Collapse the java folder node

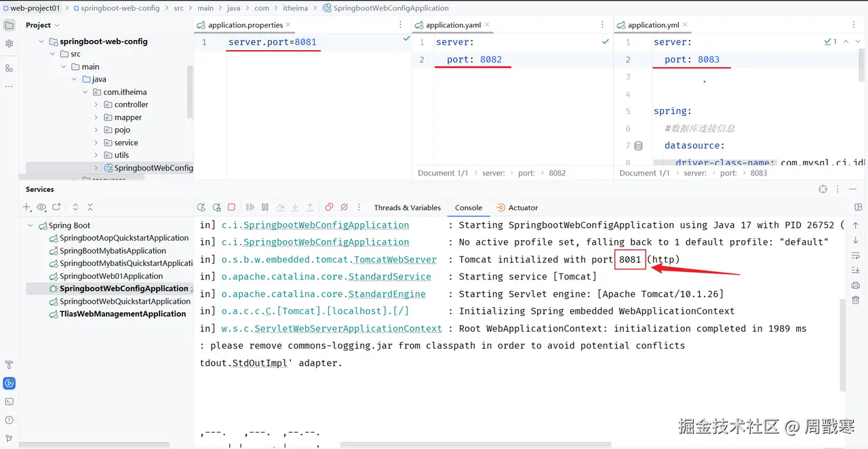click(x=75, y=79)
